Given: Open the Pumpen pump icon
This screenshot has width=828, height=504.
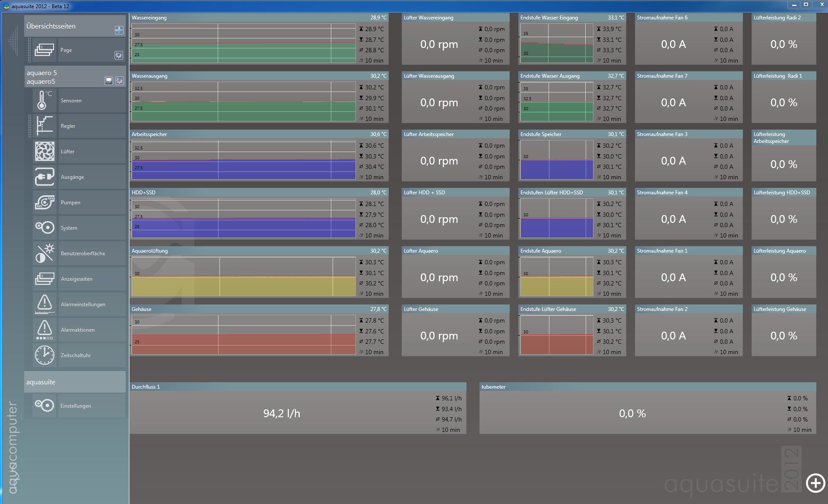Looking at the screenshot, I should coord(44,203).
